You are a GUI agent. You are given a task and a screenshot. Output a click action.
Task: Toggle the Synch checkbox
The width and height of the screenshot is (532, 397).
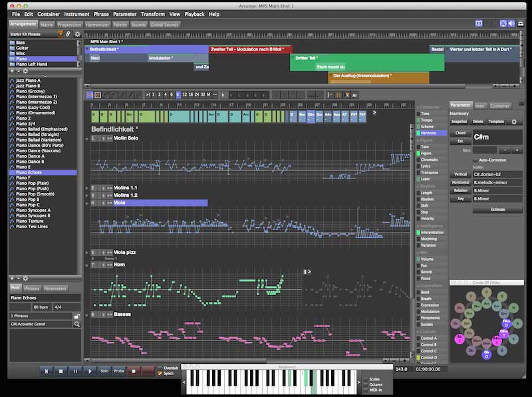[160, 373]
